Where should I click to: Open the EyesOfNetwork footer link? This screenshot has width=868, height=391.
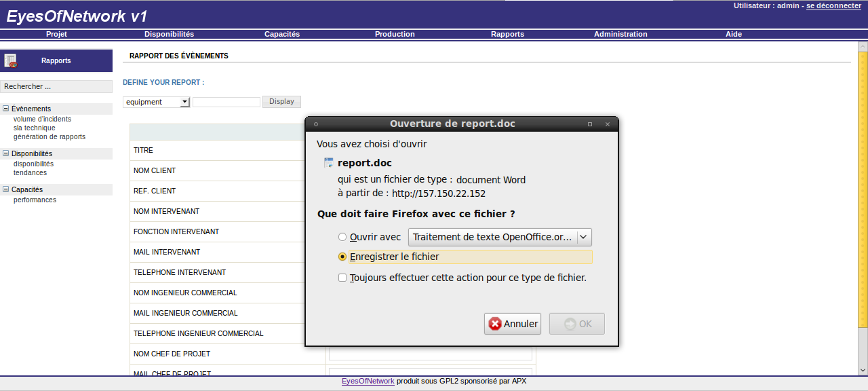click(368, 381)
